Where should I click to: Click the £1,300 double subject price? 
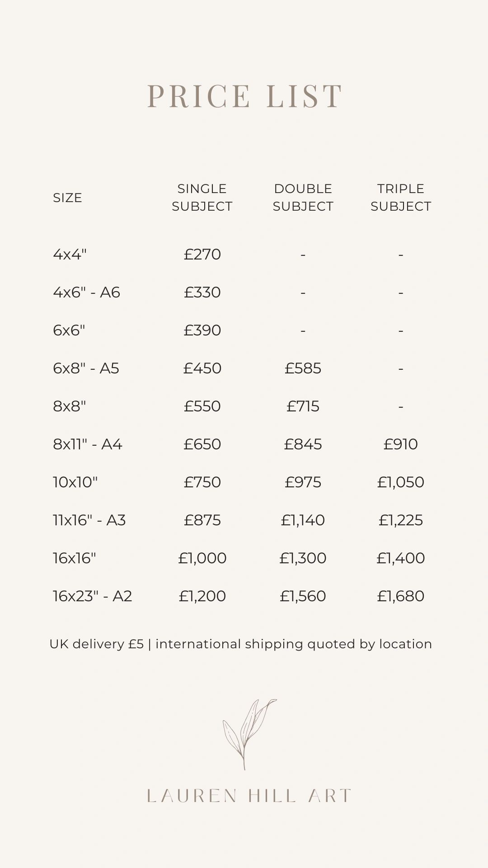point(303,558)
